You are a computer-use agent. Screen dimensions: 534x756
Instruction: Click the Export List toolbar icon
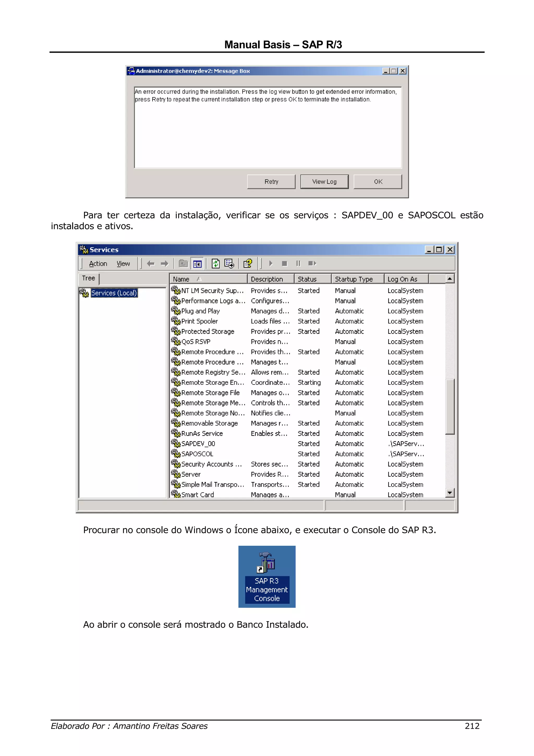coord(229,263)
